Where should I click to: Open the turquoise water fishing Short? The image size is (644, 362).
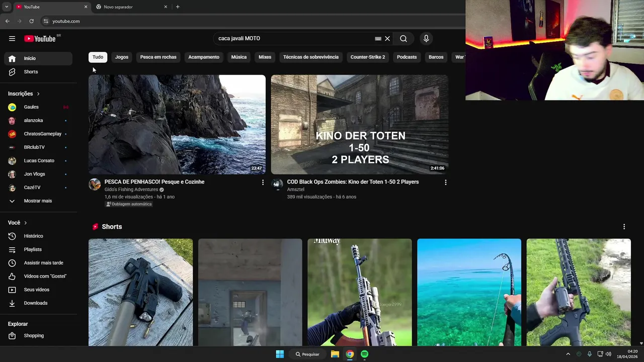point(469,292)
